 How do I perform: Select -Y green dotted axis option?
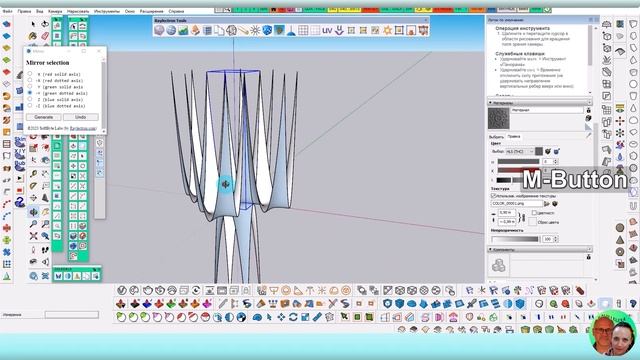point(30,93)
